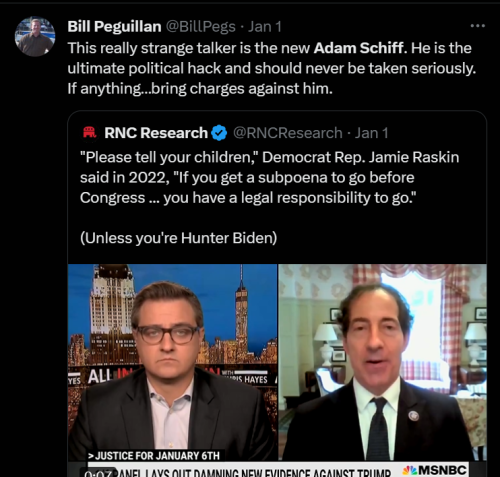Click the blue verified checkmark badge

point(219,133)
